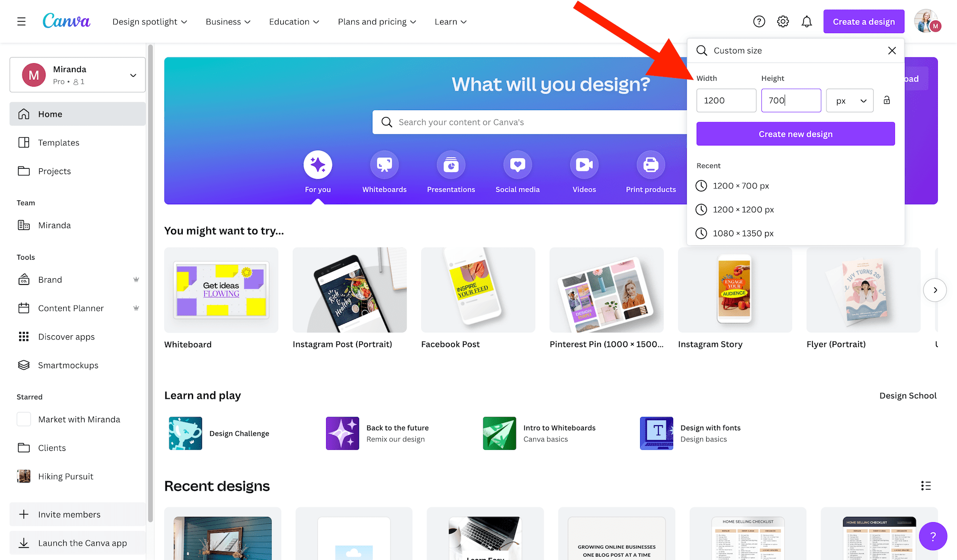Open Design Challenge
The height and width of the screenshot is (560, 957).
pos(219,433)
